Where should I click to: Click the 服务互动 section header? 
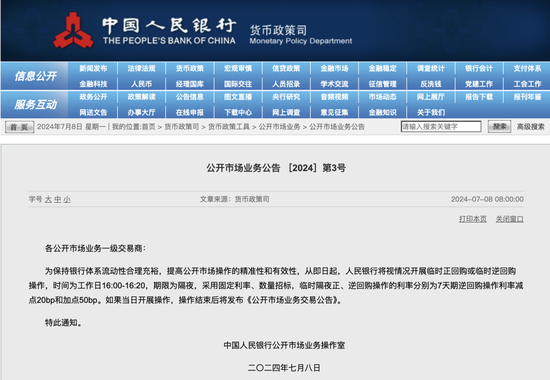[35, 104]
